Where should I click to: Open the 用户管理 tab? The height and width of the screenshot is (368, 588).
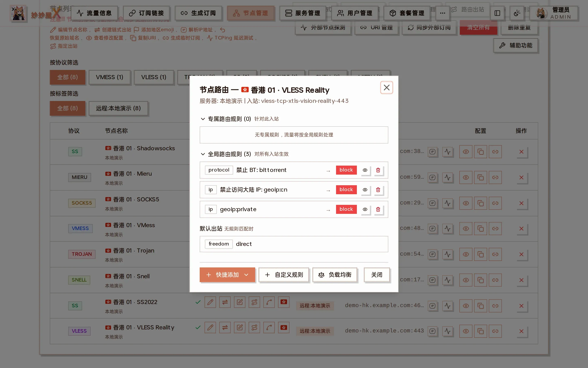355,13
